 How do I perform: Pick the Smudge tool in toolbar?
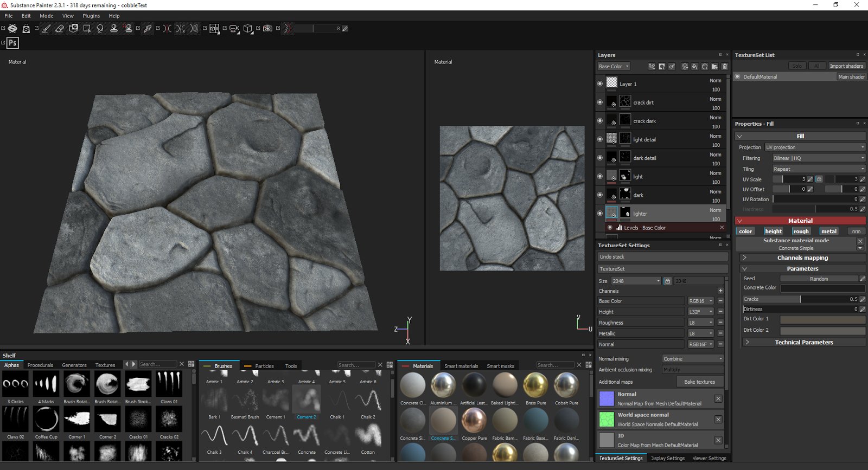(100, 29)
